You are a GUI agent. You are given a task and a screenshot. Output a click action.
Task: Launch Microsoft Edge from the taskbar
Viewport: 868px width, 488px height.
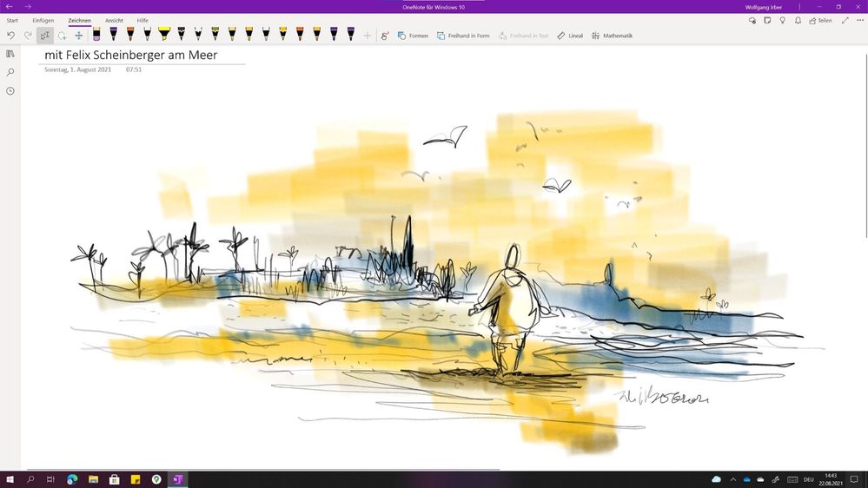click(72, 479)
